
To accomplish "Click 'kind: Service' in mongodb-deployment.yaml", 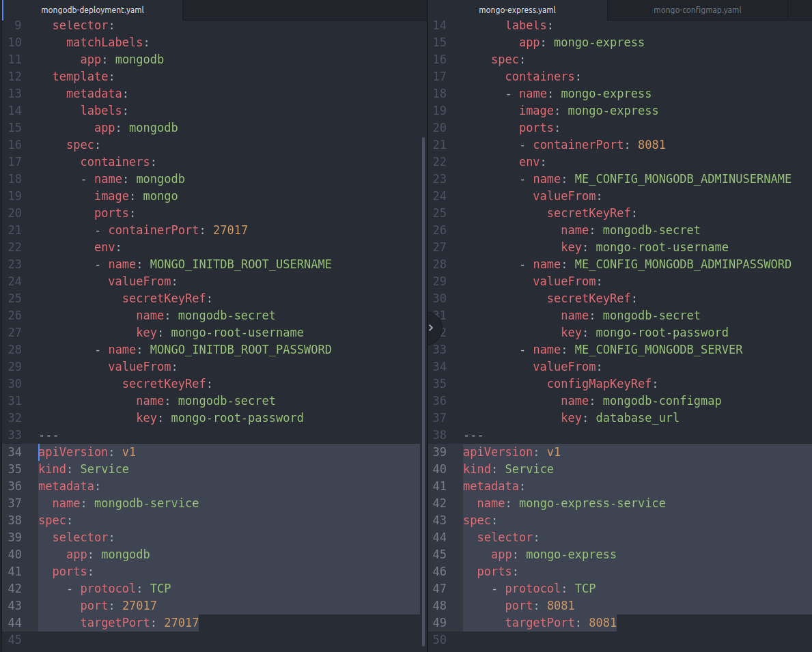I will [x=83, y=470].
